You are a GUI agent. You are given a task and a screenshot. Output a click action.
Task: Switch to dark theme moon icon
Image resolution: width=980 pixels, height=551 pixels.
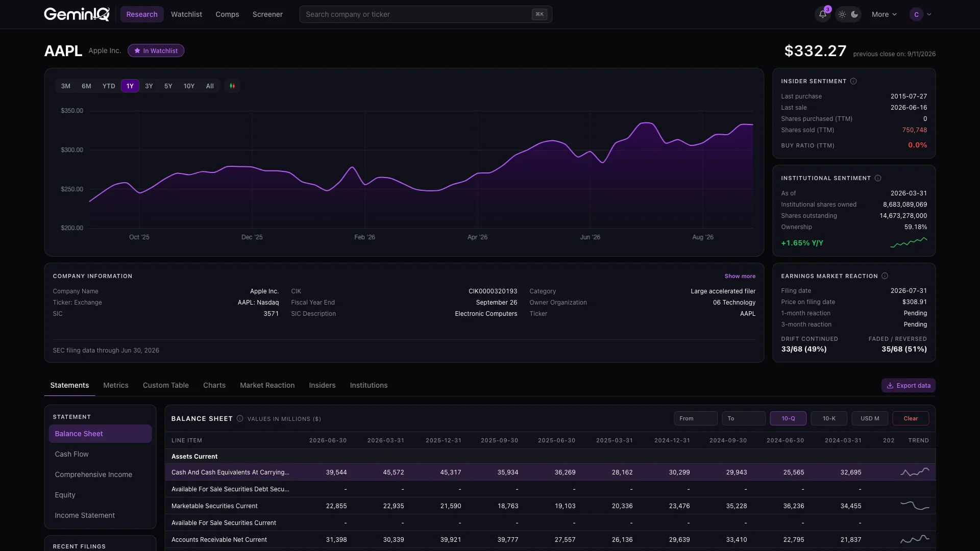pos(854,14)
